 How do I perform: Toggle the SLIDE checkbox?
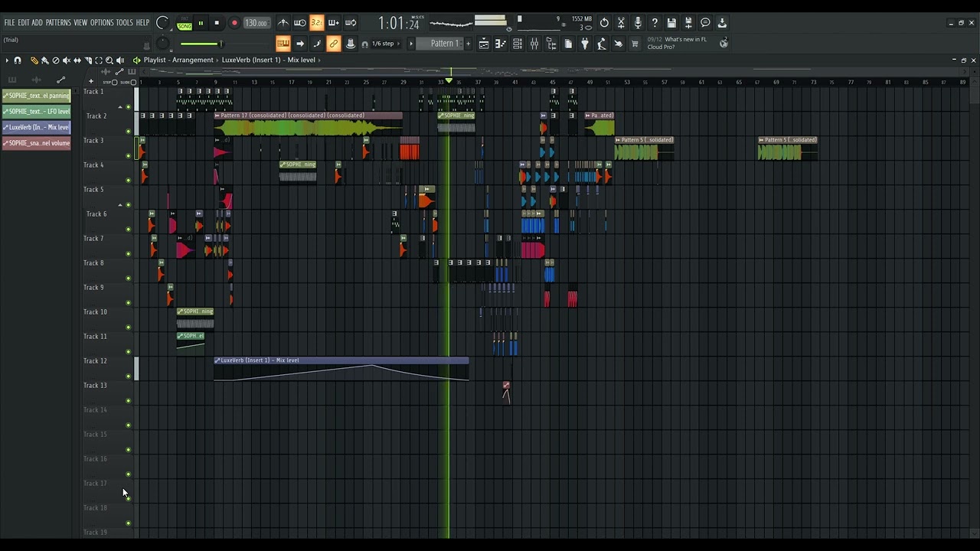[x=133, y=82]
